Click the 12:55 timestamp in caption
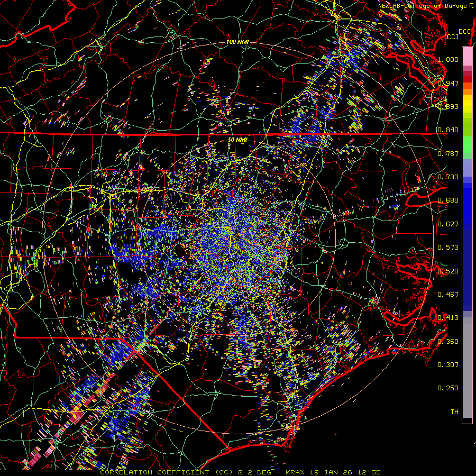The width and height of the screenshot is (476, 476). 369,472
